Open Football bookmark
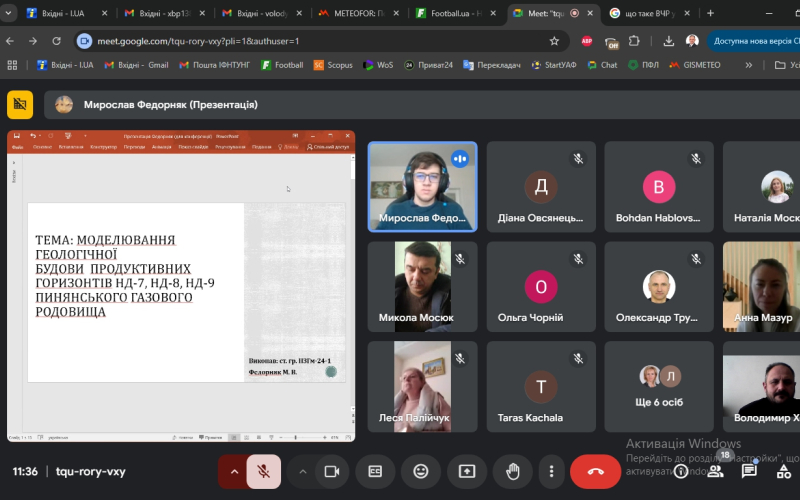The height and width of the screenshot is (500, 800). 282,65
